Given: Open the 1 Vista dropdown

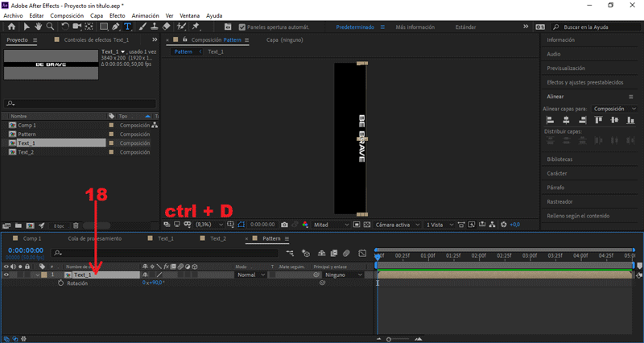Looking at the screenshot, I should click(440, 225).
